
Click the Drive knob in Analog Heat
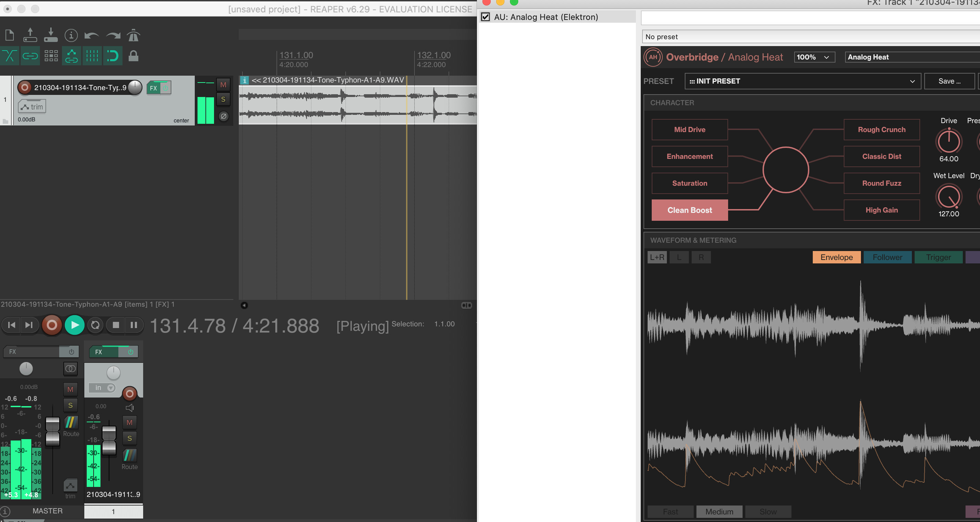coord(948,141)
